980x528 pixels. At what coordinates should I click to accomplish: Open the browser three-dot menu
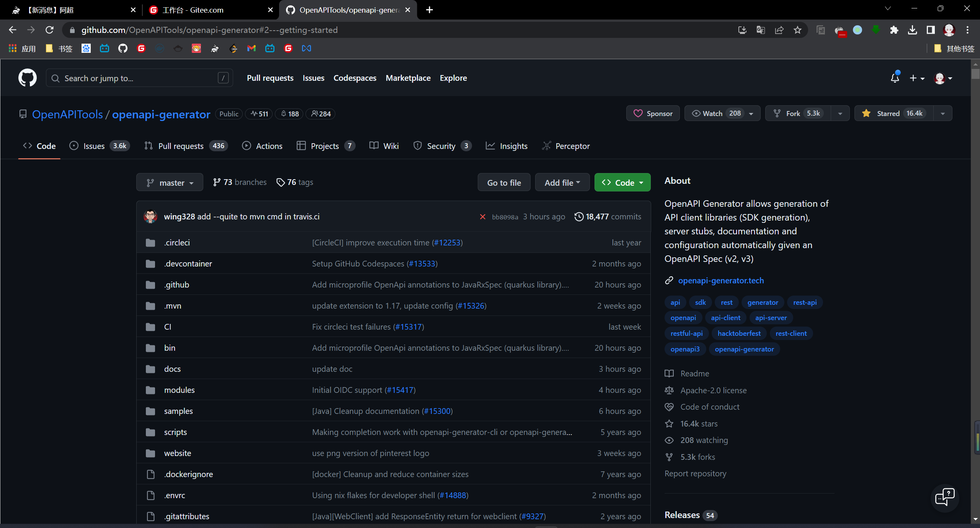point(967,30)
